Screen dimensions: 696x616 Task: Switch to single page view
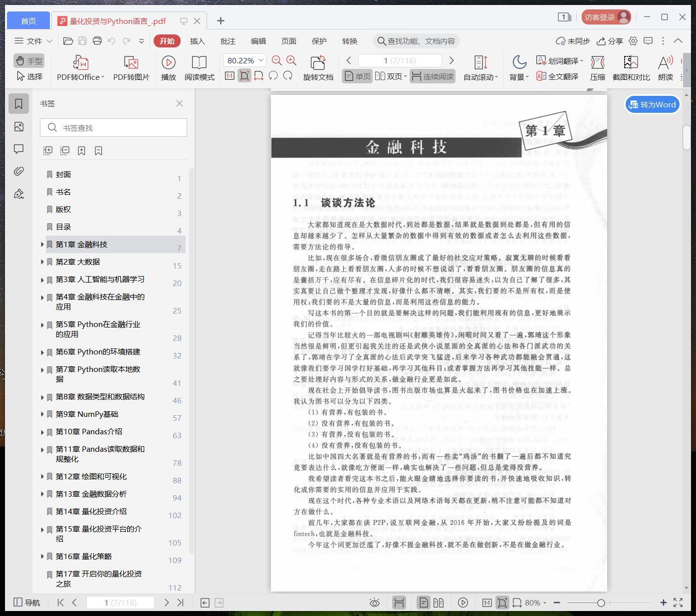(357, 76)
